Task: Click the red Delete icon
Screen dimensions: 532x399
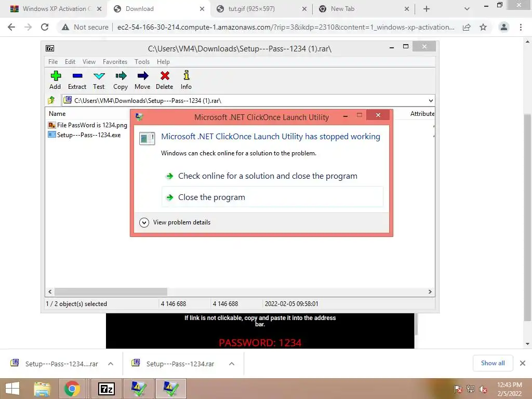Action: 165,76
